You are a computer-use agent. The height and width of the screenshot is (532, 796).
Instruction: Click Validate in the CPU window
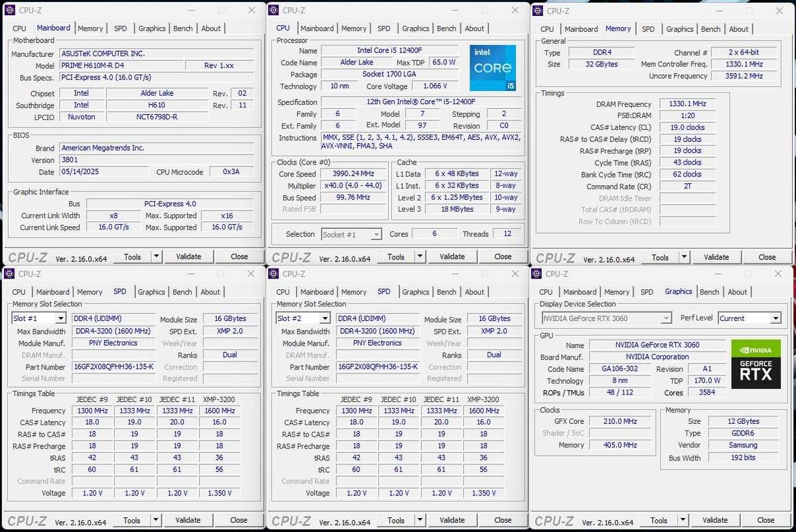click(x=452, y=256)
